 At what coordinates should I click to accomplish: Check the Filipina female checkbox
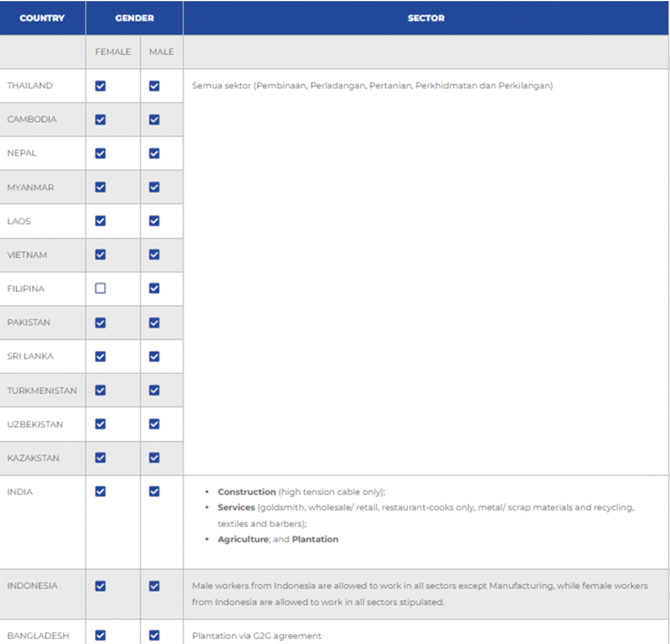pos(100,289)
